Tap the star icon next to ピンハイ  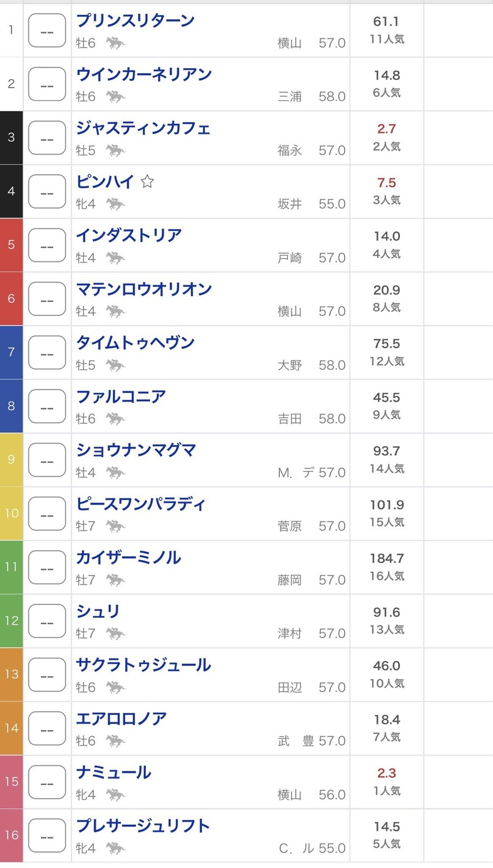[x=147, y=181]
